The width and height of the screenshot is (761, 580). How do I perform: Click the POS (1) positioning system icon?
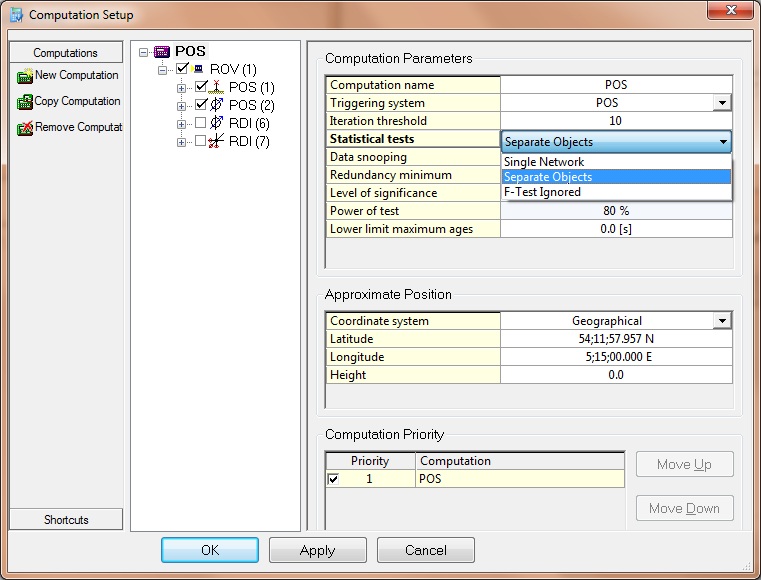[216, 87]
